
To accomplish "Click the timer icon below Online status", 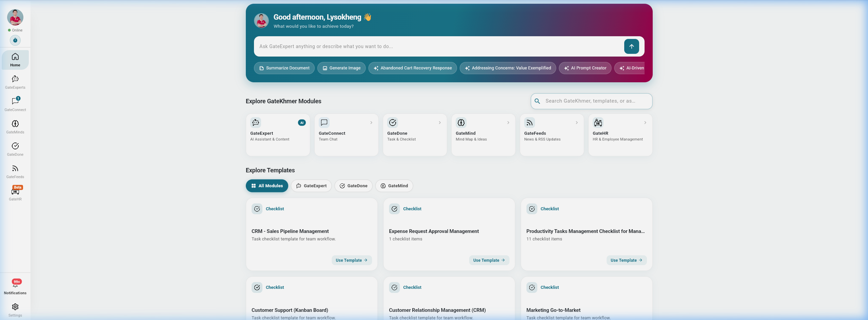I will pyautogui.click(x=15, y=40).
